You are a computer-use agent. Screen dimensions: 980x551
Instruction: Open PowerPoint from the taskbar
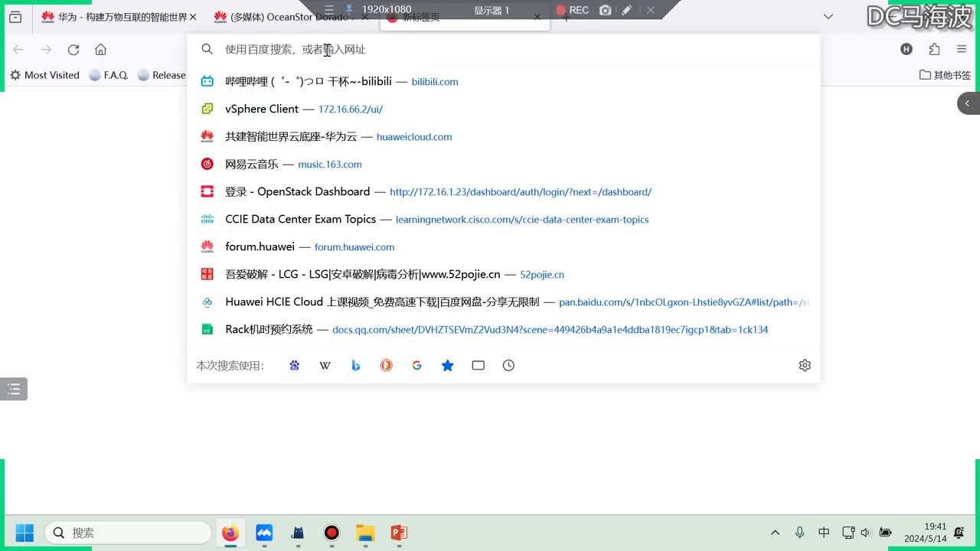(399, 533)
